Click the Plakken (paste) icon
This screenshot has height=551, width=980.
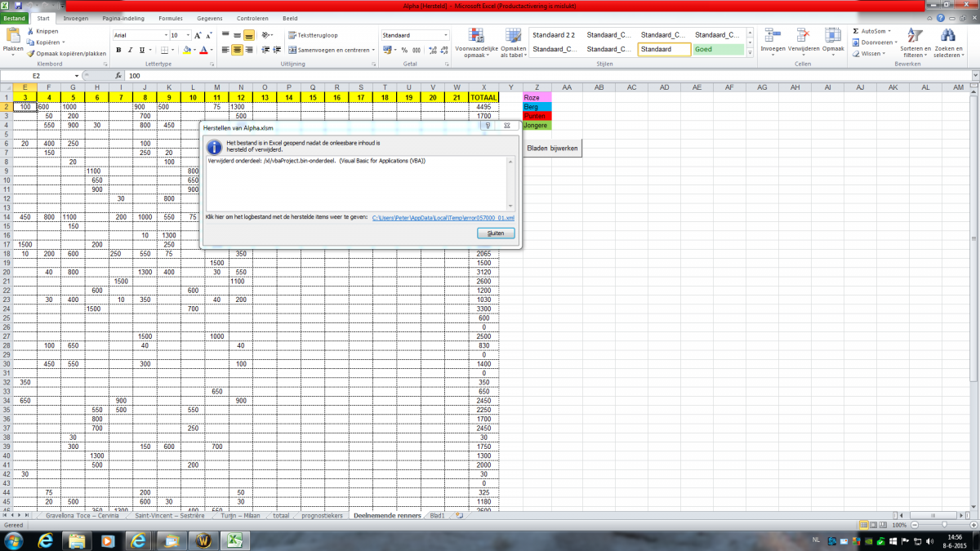13,35
